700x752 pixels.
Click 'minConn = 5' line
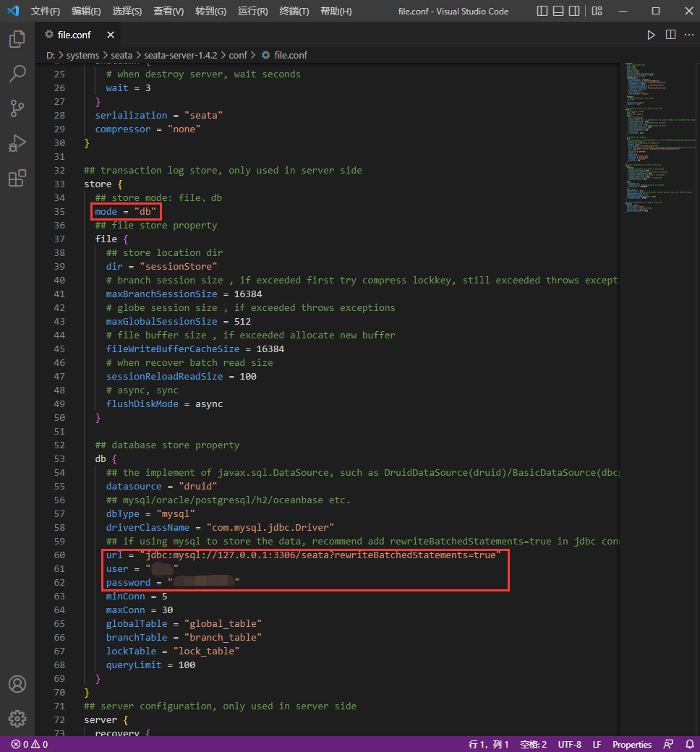(137, 596)
